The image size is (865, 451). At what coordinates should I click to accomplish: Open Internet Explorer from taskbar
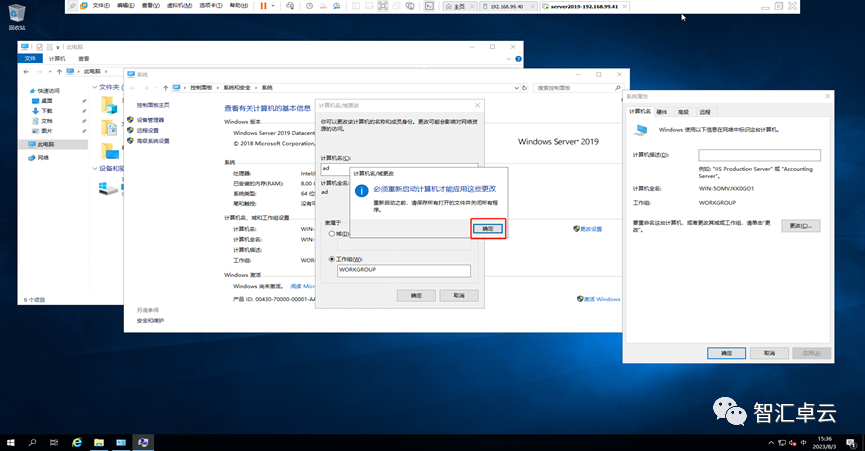pos(77,442)
